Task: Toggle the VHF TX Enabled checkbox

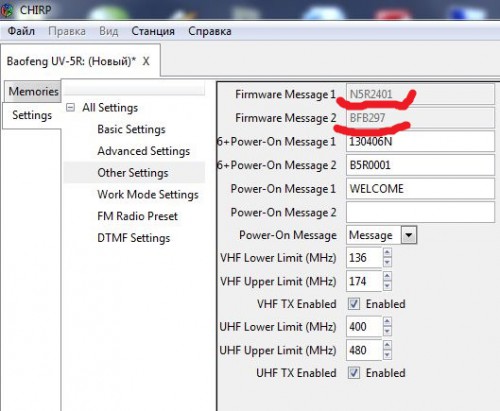Action: tap(354, 304)
